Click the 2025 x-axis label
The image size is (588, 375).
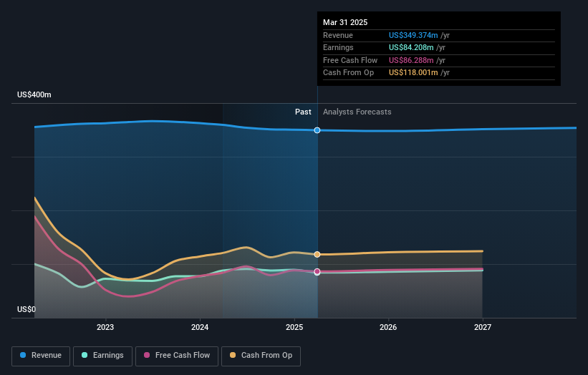[x=294, y=327]
